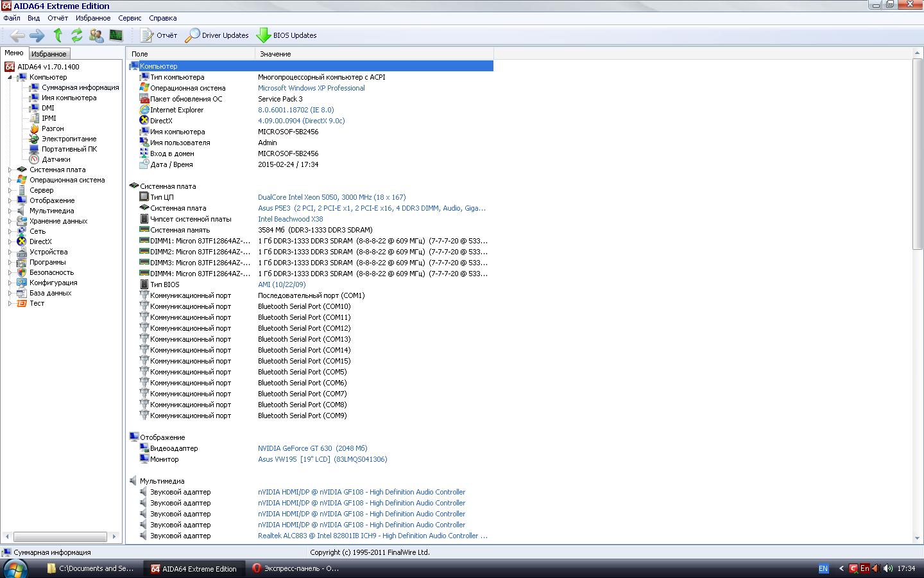The height and width of the screenshot is (578, 924).
Task: Click the speaker volume tray icon
Action: point(888,568)
